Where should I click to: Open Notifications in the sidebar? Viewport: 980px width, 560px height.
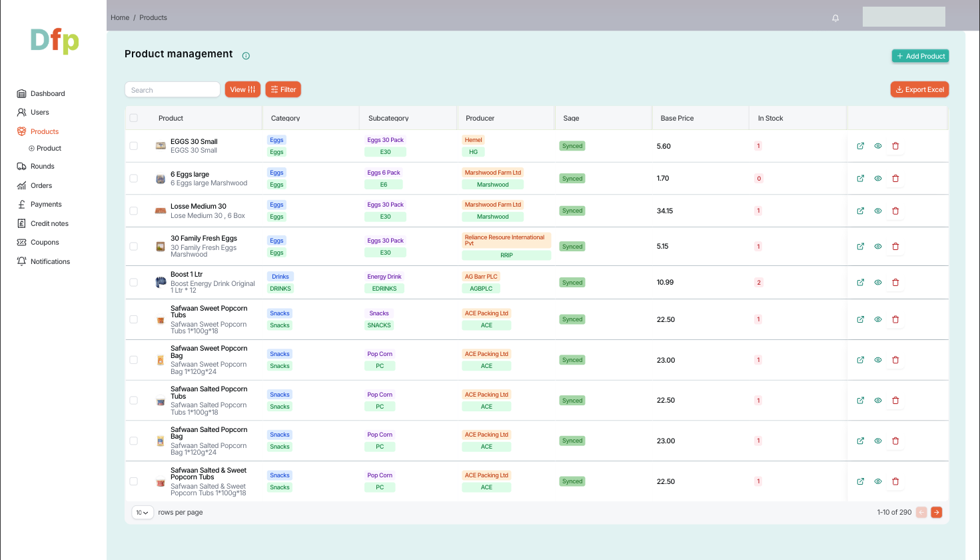(50, 262)
